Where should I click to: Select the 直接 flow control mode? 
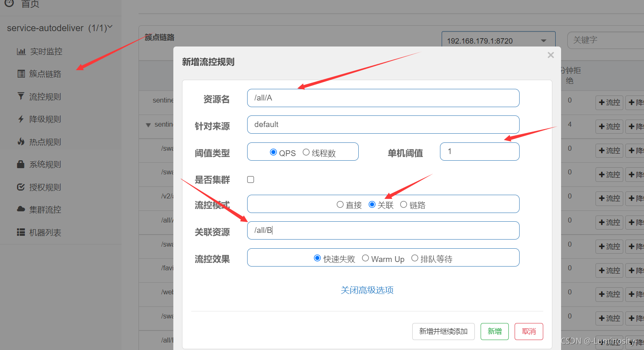pos(340,204)
